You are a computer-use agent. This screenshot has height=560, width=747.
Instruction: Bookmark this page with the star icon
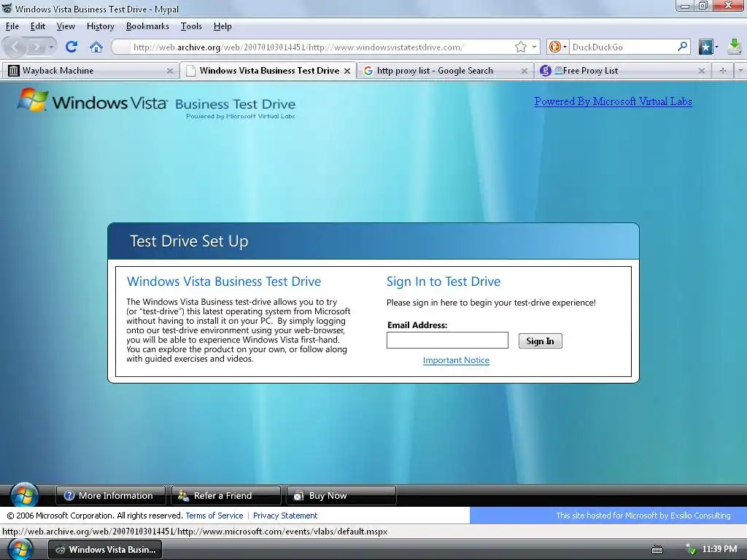pos(520,47)
